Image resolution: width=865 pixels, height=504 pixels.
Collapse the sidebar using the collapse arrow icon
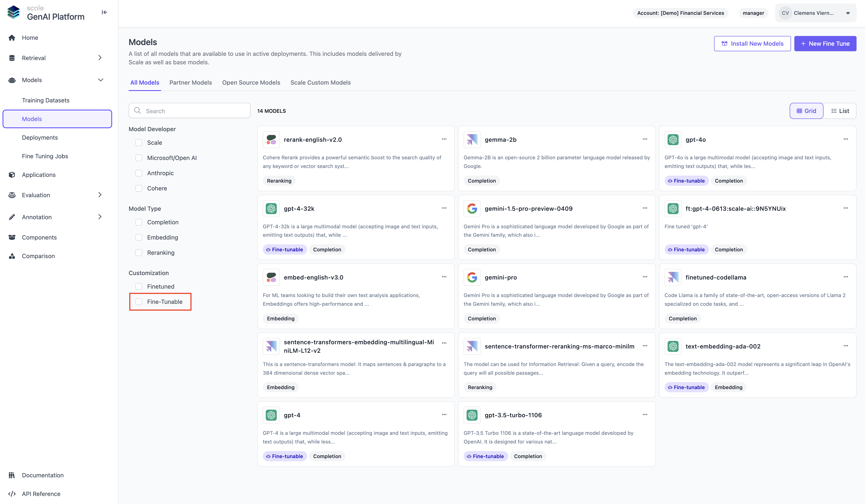(x=104, y=12)
